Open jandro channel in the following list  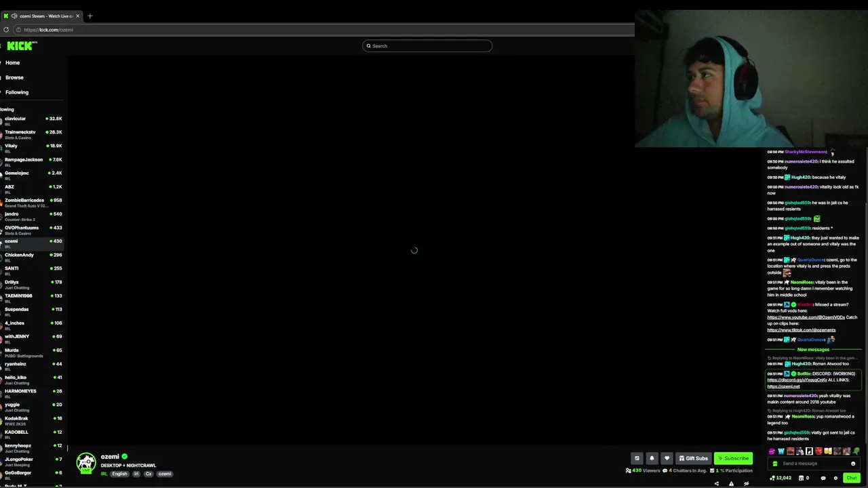(x=33, y=216)
